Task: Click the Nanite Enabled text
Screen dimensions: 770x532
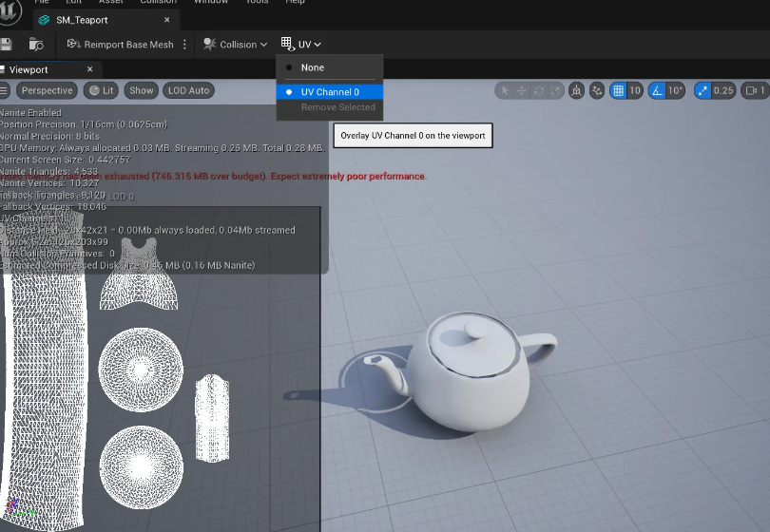Action: (31, 112)
